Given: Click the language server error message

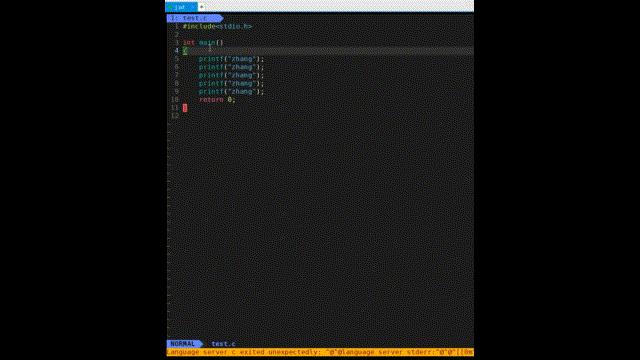Looking at the screenshot, I should pyautogui.click(x=320, y=352).
